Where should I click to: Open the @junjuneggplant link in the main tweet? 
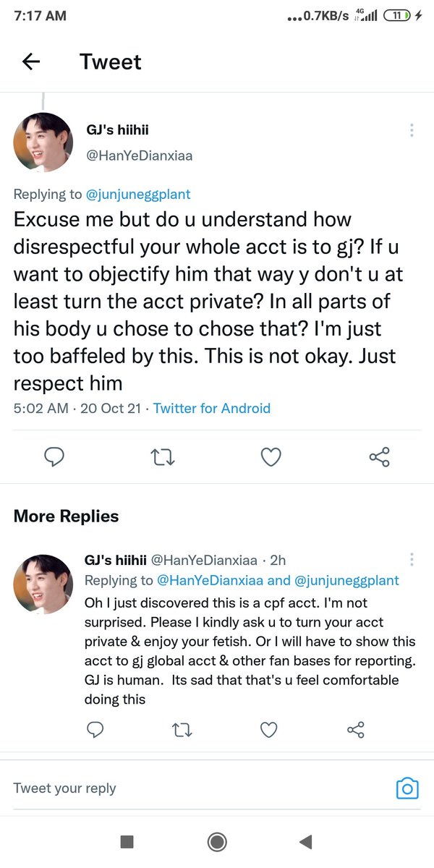point(138,194)
